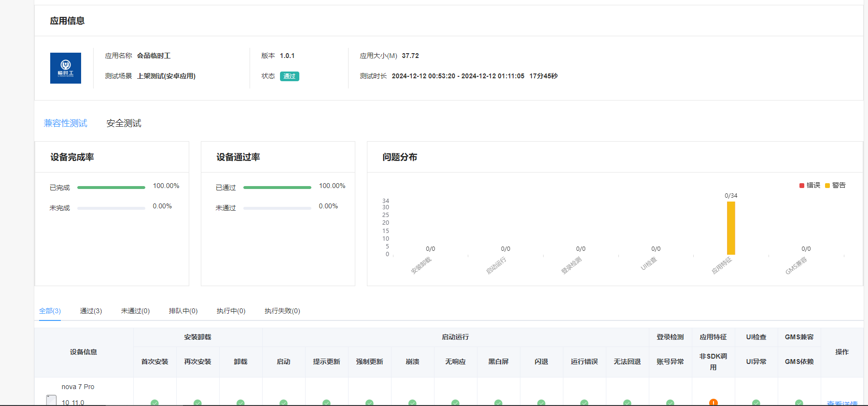Click the 问题分布 chart title
This screenshot has height=406, width=868.
pos(400,157)
